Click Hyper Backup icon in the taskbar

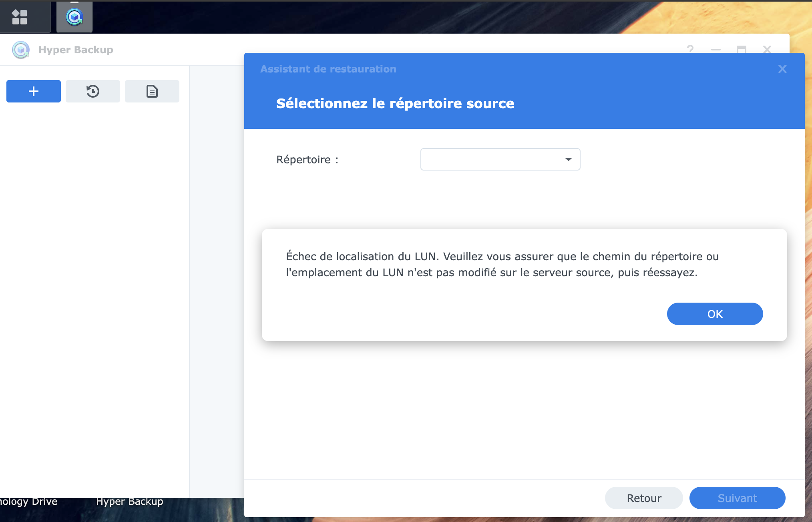click(74, 17)
